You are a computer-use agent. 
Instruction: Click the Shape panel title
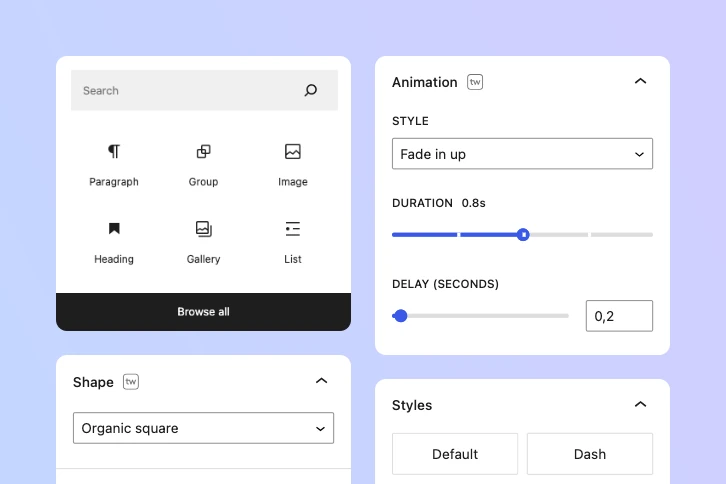pyautogui.click(x=93, y=382)
